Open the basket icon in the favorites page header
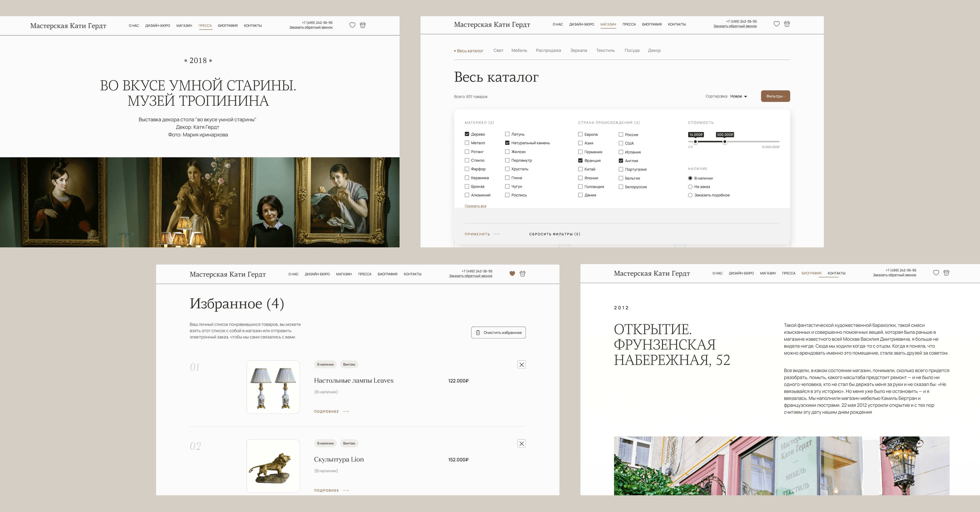This screenshot has width=980, height=512. 523,273
